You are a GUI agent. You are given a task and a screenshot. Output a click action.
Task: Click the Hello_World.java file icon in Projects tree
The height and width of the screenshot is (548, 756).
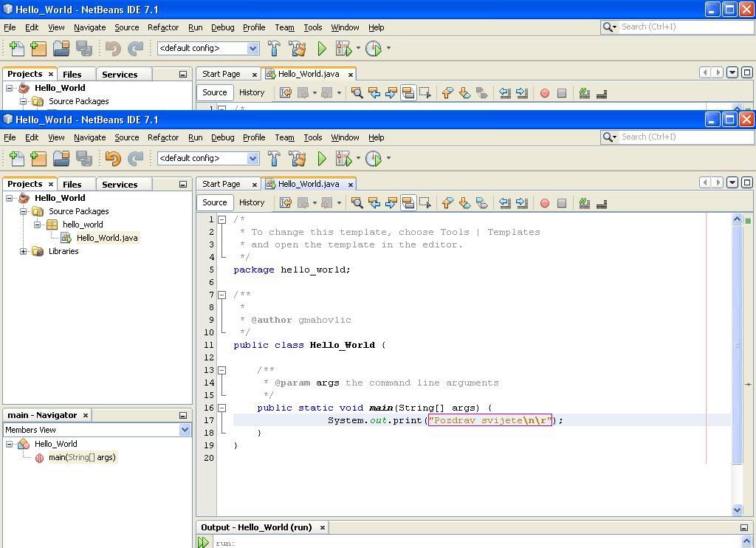[x=66, y=238]
